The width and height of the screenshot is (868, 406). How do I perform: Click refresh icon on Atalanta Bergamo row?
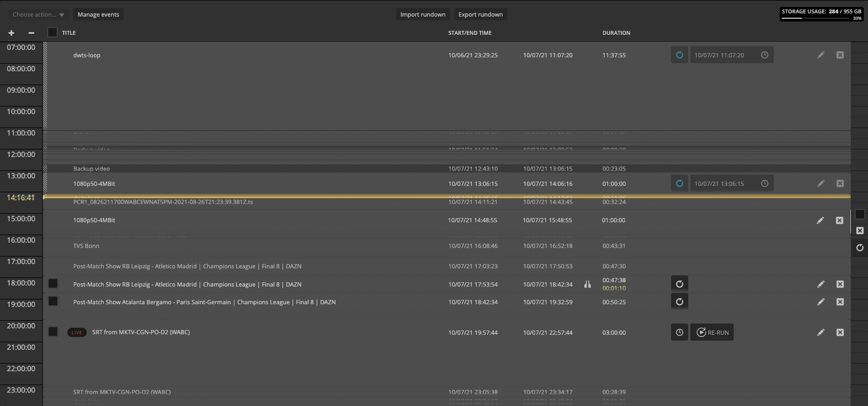(679, 302)
